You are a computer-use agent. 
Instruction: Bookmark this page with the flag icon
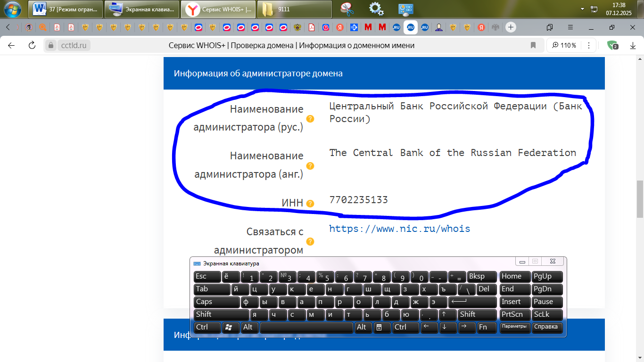point(533,45)
